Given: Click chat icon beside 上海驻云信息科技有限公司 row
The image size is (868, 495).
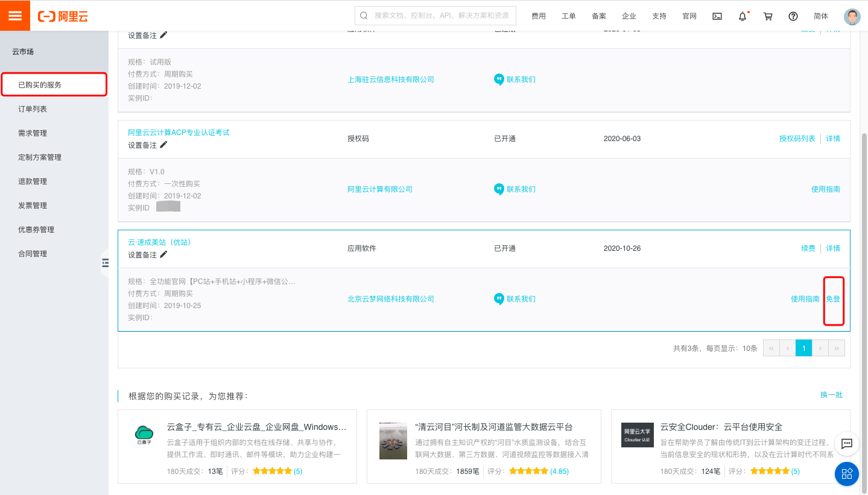Looking at the screenshot, I should [499, 80].
